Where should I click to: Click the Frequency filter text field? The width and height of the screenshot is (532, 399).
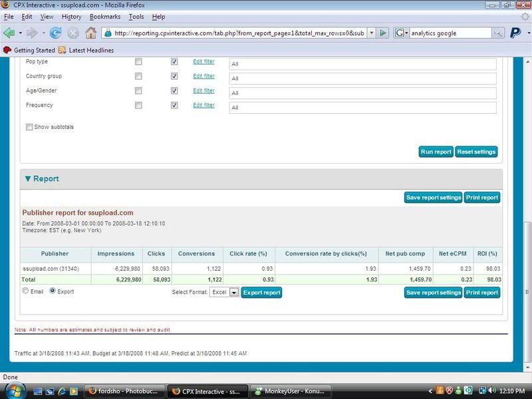362,108
